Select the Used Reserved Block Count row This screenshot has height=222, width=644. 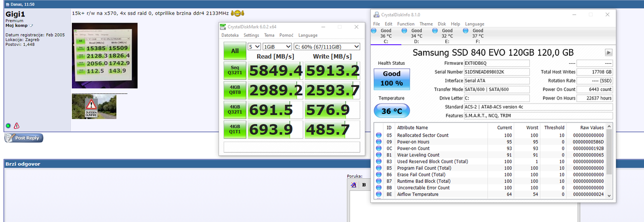(x=490, y=161)
